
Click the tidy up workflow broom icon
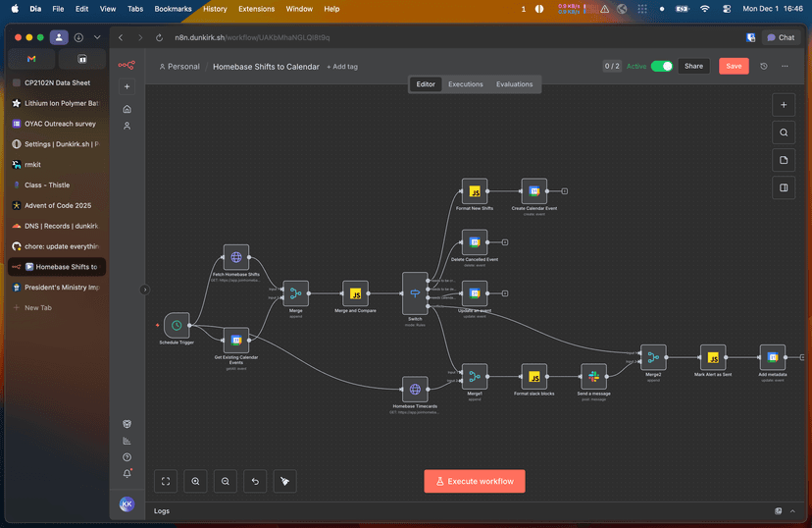pos(285,481)
